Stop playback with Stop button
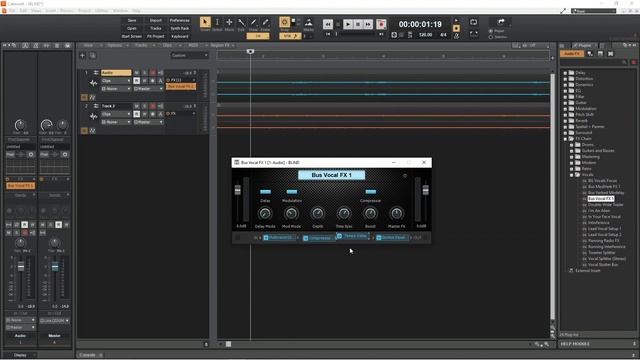The image size is (640, 360). [358, 24]
